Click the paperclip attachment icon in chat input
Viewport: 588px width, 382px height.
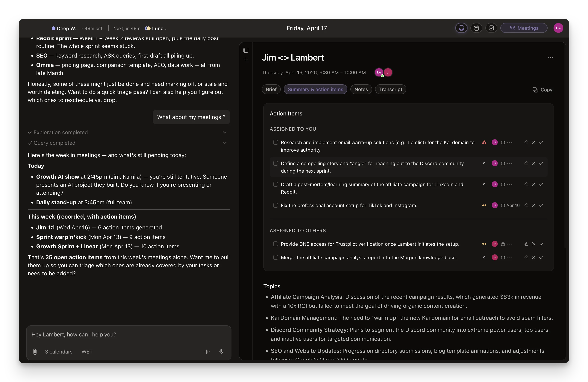pyautogui.click(x=35, y=351)
